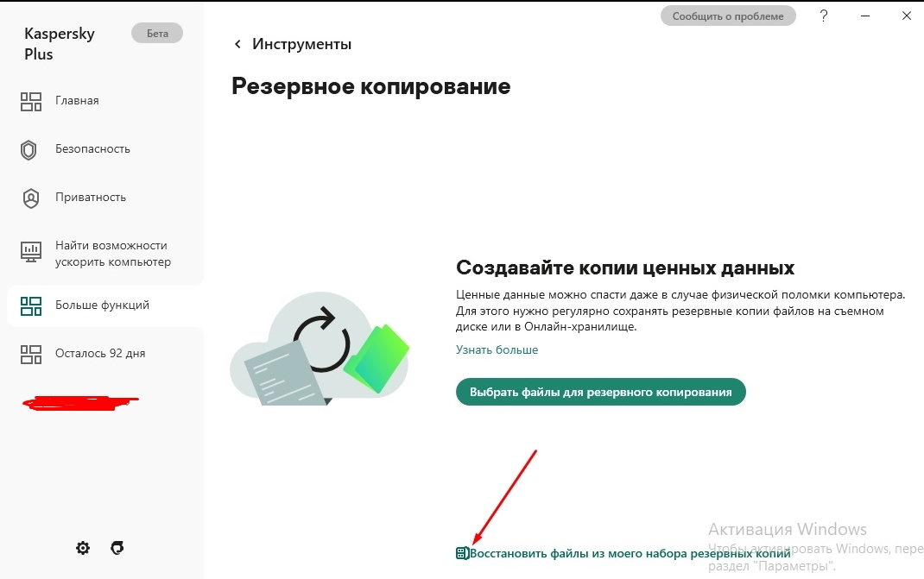
Task: Click the Бета badge near the Kaspersky logo
Action: point(157,34)
